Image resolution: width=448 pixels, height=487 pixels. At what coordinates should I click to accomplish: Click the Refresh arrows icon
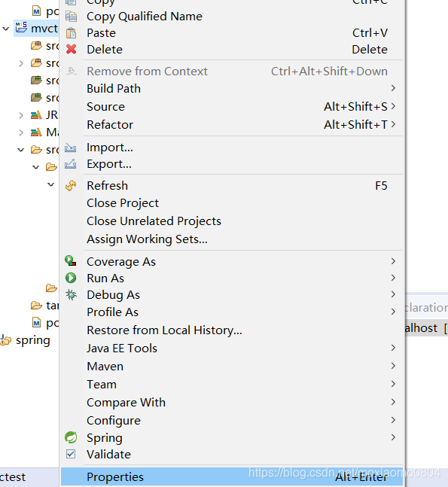(x=71, y=185)
